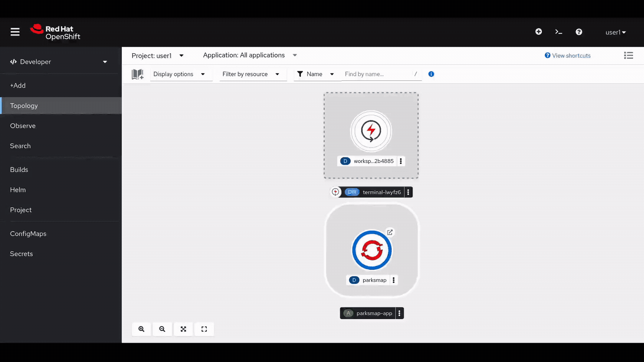Toggle fullscreen mode in topology controls
The width and height of the screenshot is (644, 362).
click(204, 329)
